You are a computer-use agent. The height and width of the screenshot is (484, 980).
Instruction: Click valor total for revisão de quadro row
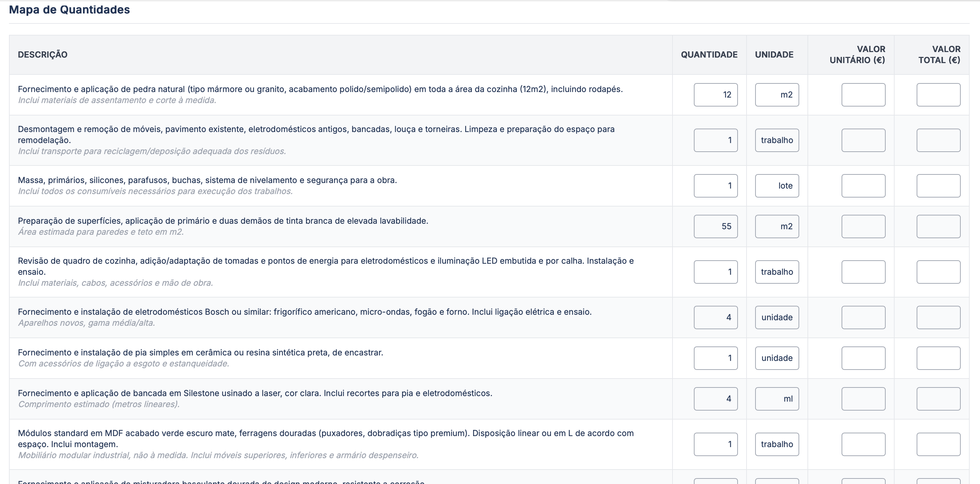tap(939, 272)
